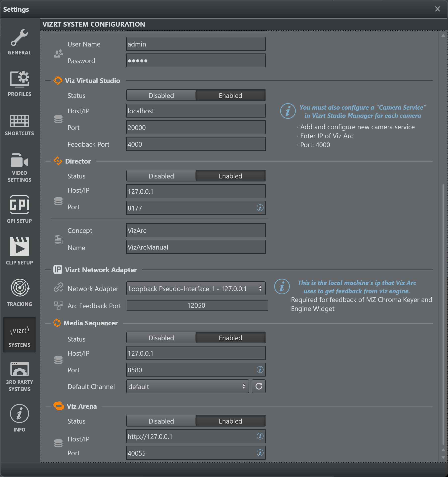This screenshot has height=477, width=448.
Task: Click the Concept VizArc field
Action: [x=196, y=230]
